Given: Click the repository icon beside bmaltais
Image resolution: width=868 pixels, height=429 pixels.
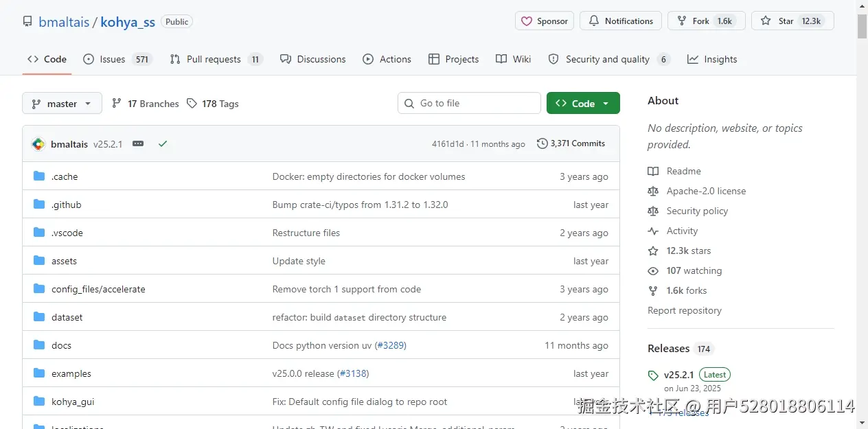Looking at the screenshot, I should point(27,21).
